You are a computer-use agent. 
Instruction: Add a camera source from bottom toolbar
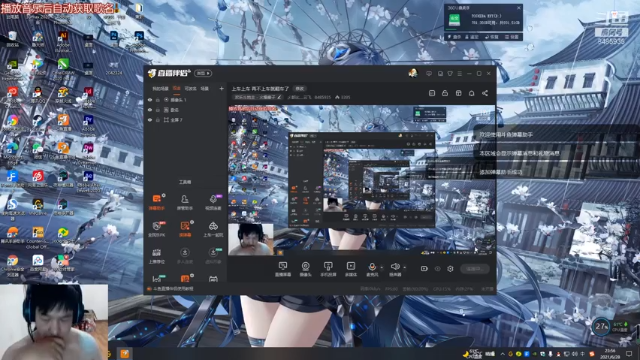305,269
